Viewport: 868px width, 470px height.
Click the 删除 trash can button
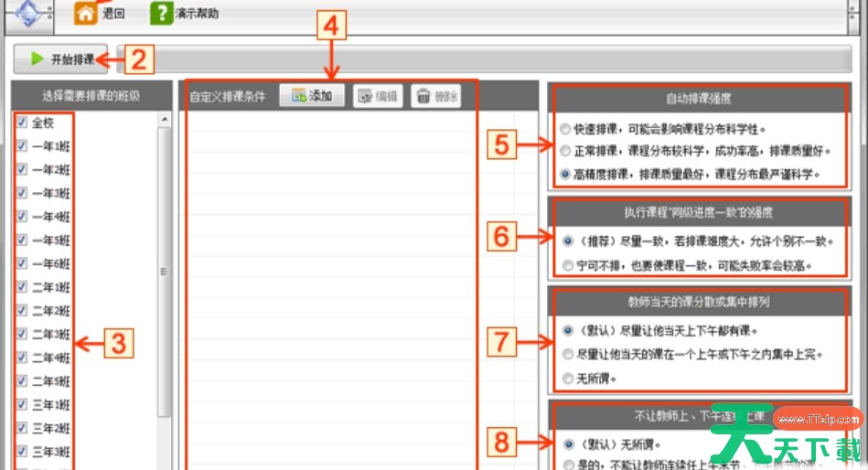tap(435, 96)
